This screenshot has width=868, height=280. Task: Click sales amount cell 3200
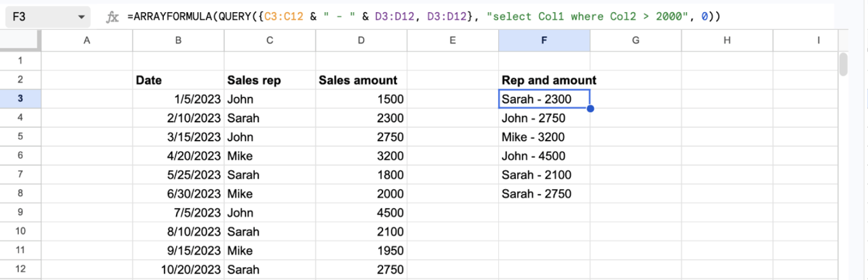(362, 156)
